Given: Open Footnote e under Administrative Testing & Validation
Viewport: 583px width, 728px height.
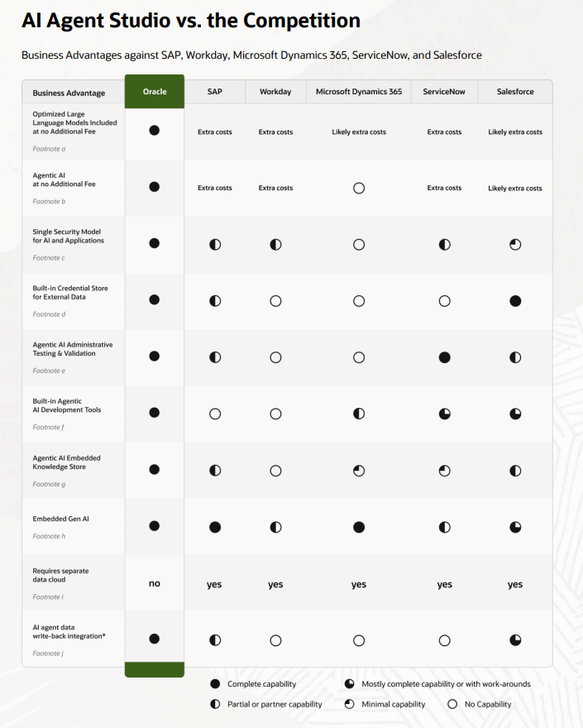Looking at the screenshot, I should [49, 371].
